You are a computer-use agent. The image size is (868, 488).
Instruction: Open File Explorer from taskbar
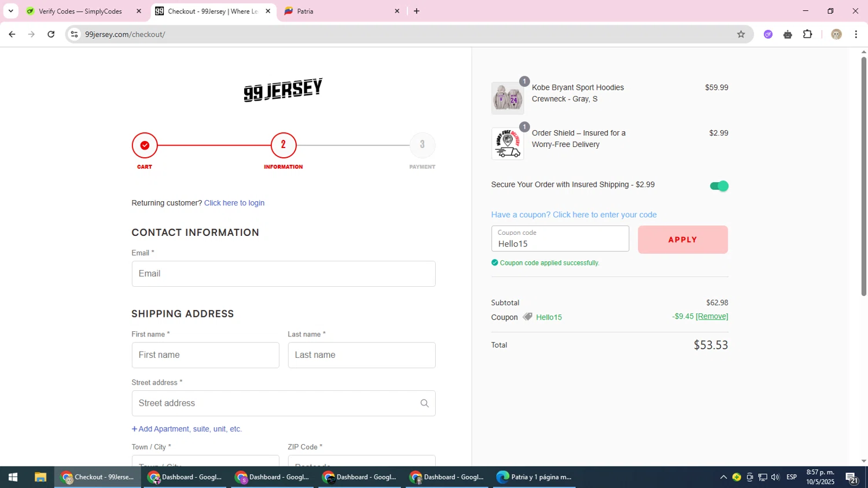pyautogui.click(x=40, y=477)
